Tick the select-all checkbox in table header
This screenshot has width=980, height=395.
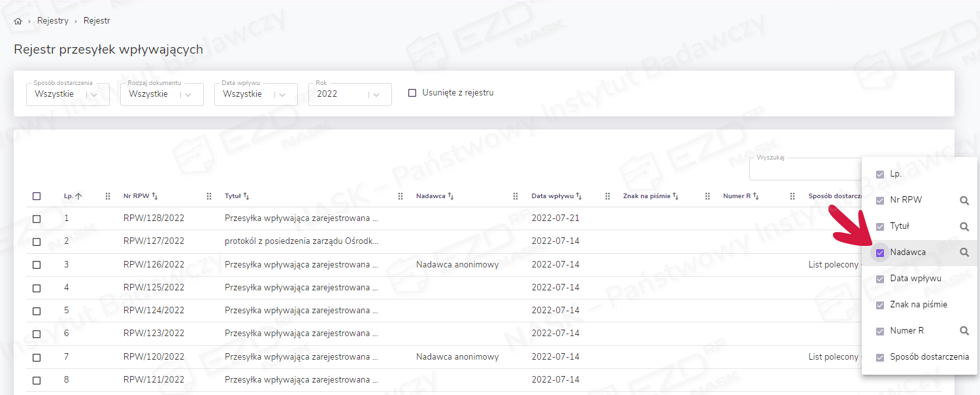click(37, 196)
